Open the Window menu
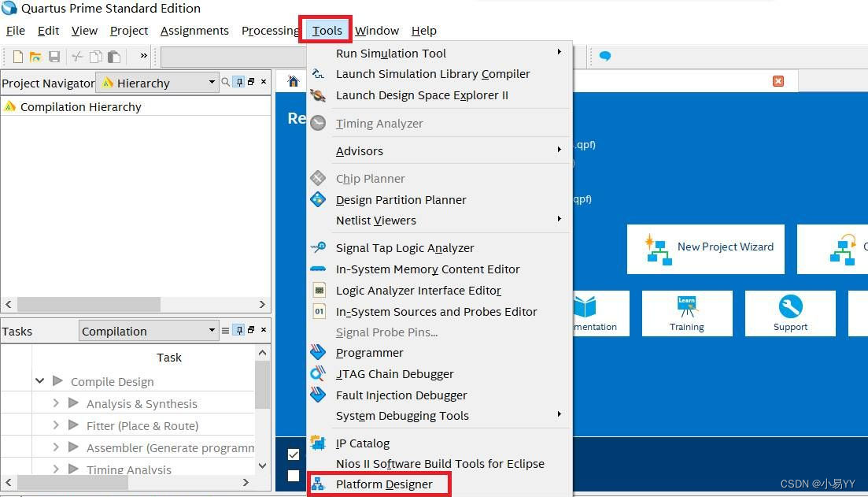Viewport: 868px width, 497px height. [x=376, y=31]
